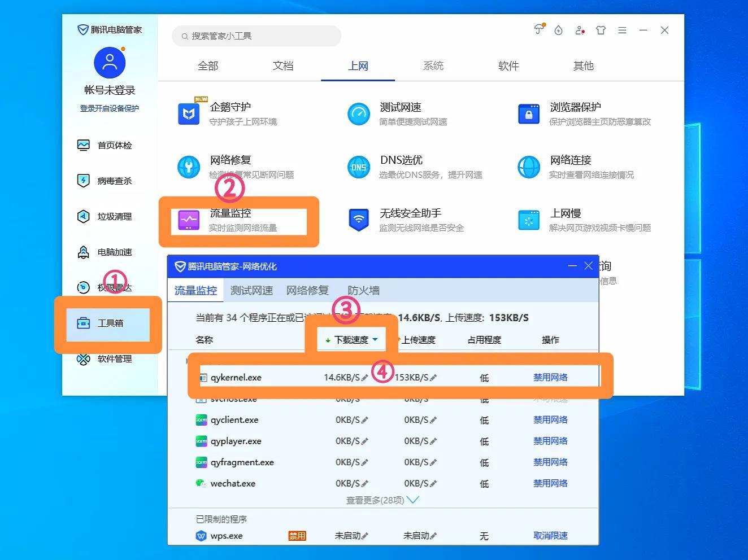Open 垃圾清理 in the sidebar
Viewport: 748px width, 560px height.
(x=105, y=216)
